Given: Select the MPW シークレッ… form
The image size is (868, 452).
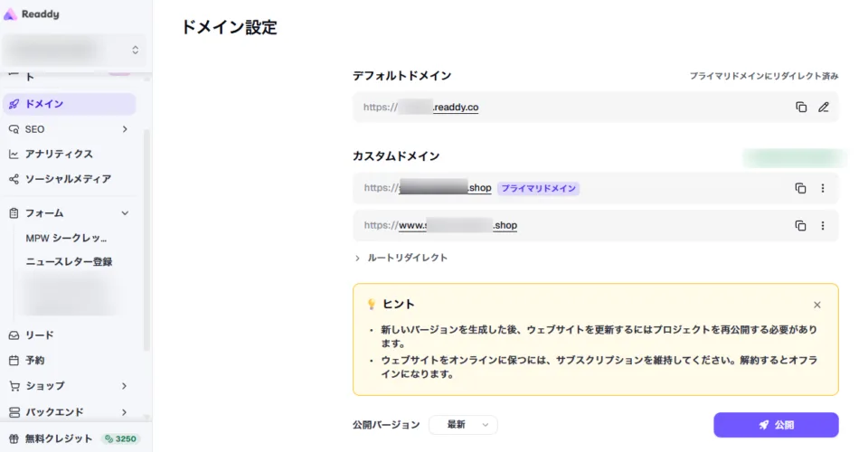Looking at the screenshot, I should click(x=66, y=239).
